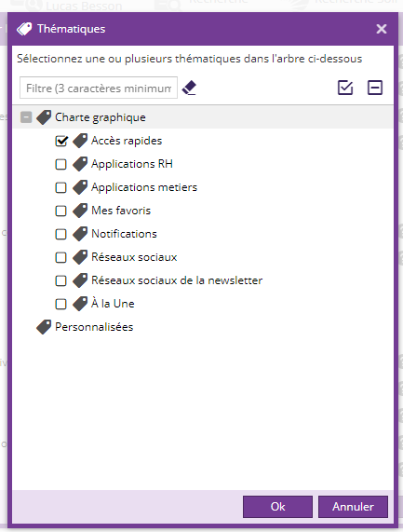Select the Personnalisées tree item

(94, 327)
